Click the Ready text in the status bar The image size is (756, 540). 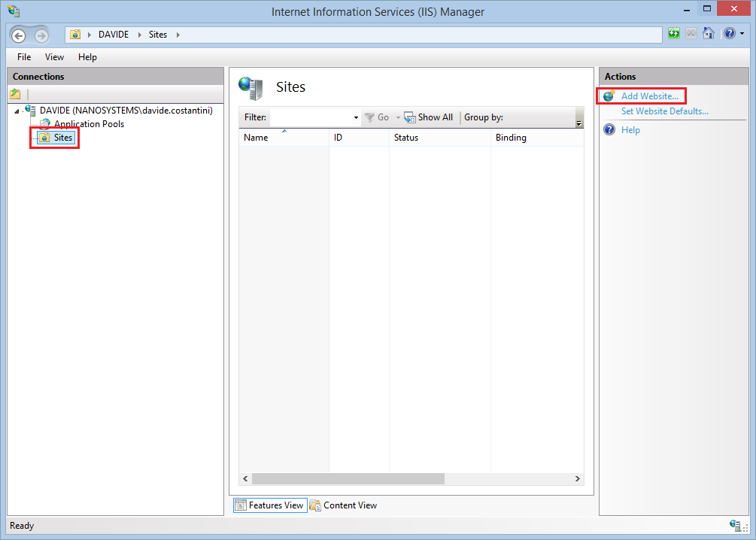coord(22,526)
